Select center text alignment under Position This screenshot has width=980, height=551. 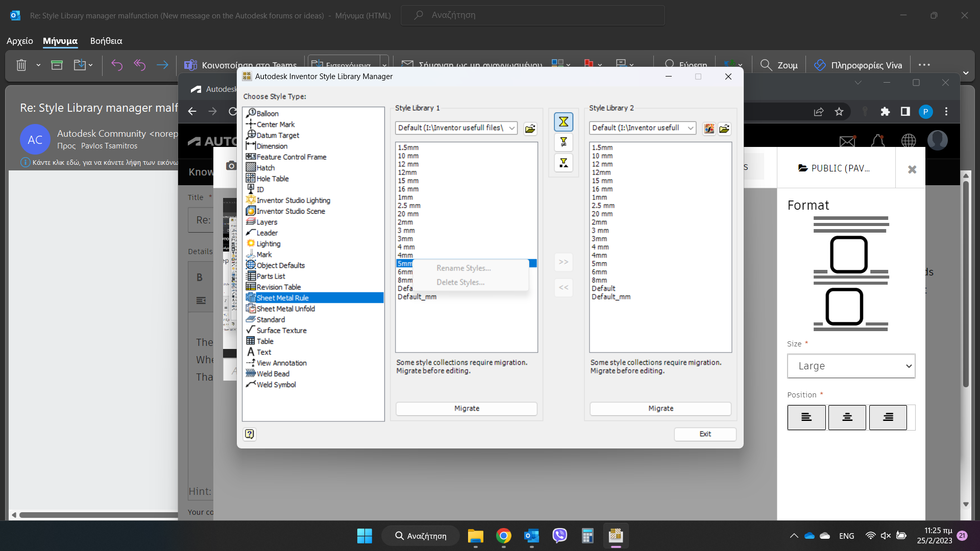click(847, 417)
